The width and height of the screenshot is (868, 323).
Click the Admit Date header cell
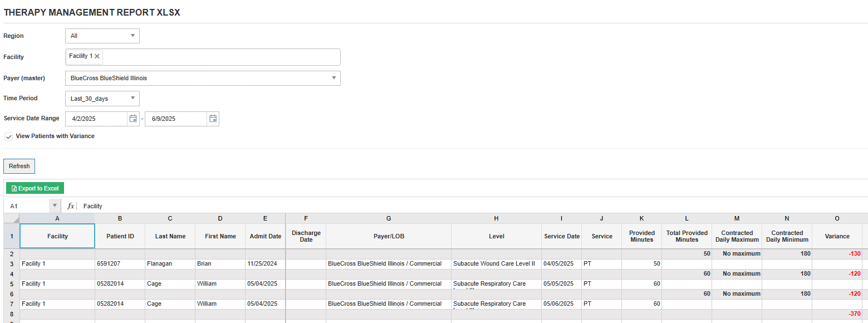265,236
